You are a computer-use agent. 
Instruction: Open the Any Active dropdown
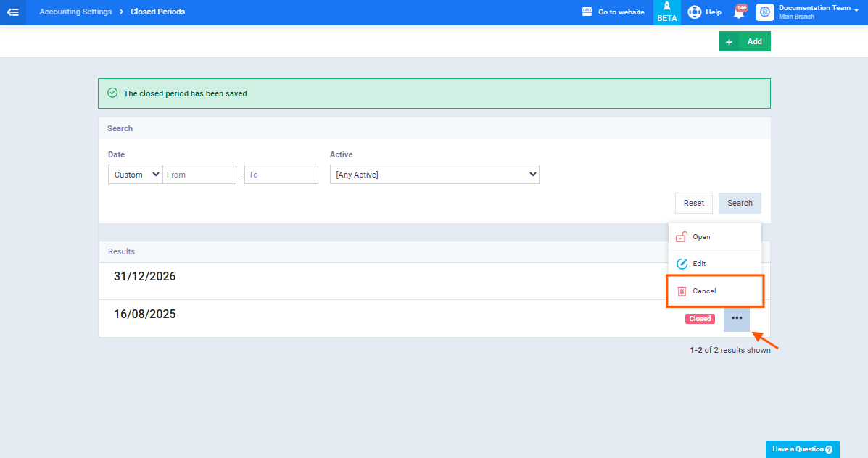point(434,174)
